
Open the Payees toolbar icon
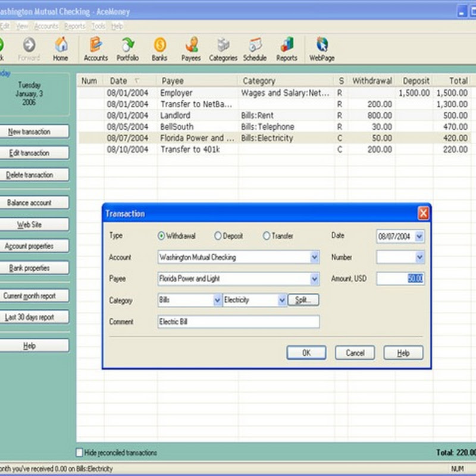click(x=191, y=49)
